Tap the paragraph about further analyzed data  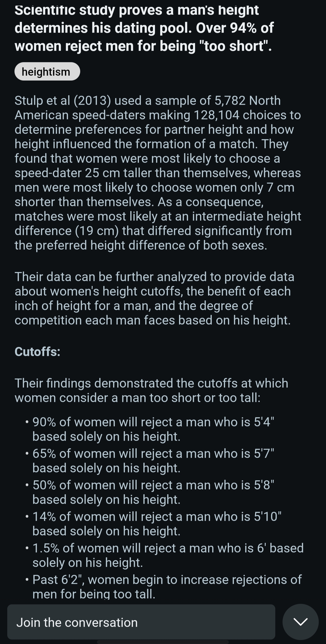(154, 298)
